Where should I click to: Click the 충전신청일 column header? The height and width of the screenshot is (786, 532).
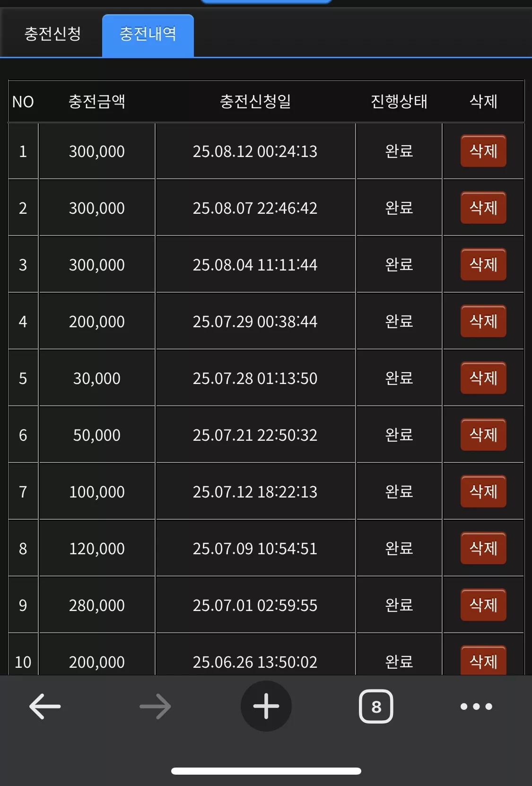[x=255, y=101]
